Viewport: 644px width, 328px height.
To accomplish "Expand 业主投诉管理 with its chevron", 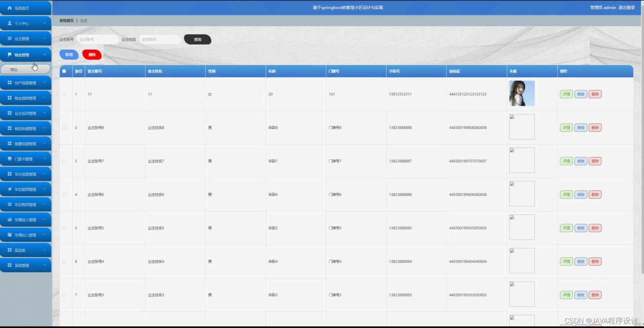I will coord(44,113).
